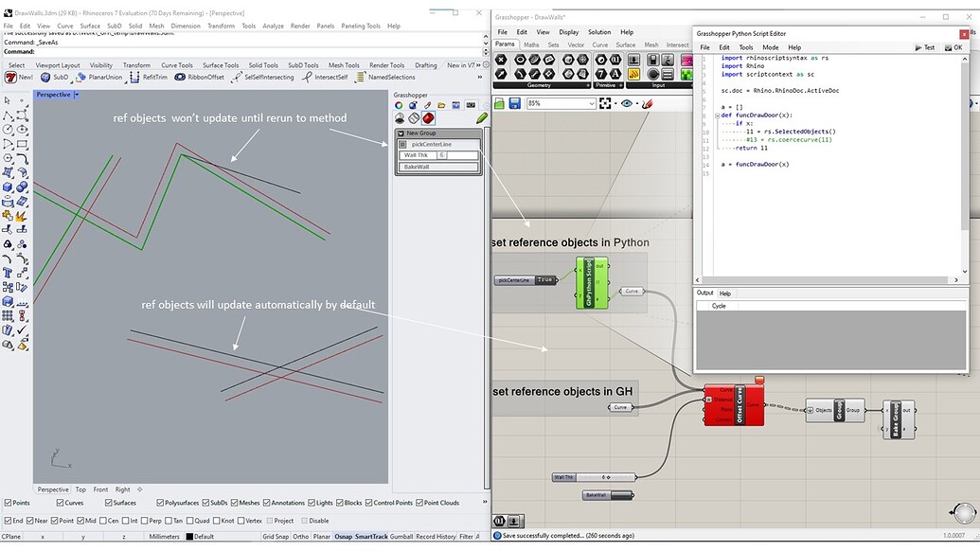Switch to the Vector tab in Grasshopper
Image resolution: width=980 pixels, height=551 pixels.
(576, 44)
